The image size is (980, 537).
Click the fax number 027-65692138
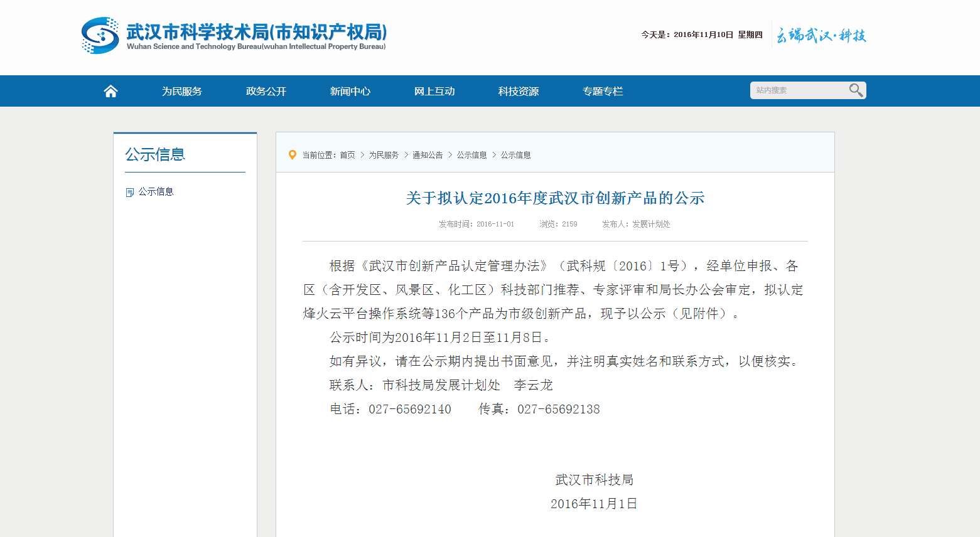[x=559, y=409]
